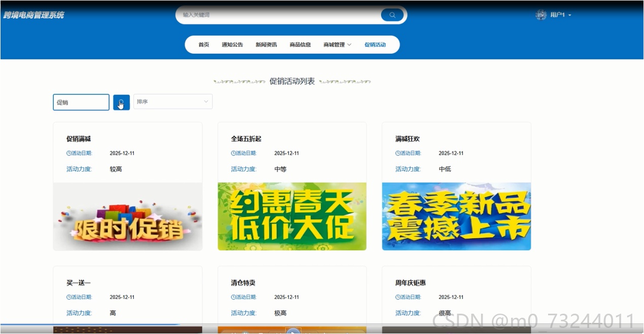Viewport: 644px width, 334px height.
Task: Click the 2025-12-11 date in the 促销满减 card
Action: click(x=122, y=153)
